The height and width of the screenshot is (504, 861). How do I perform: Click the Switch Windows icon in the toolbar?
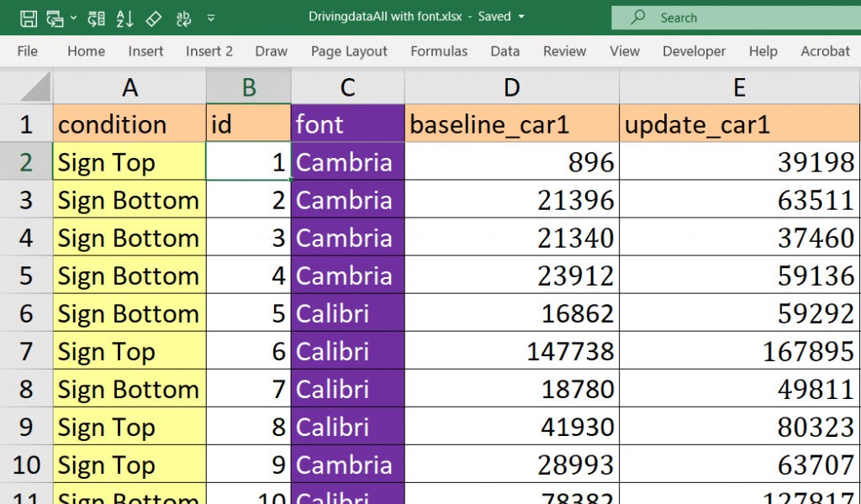pos(55,18)
